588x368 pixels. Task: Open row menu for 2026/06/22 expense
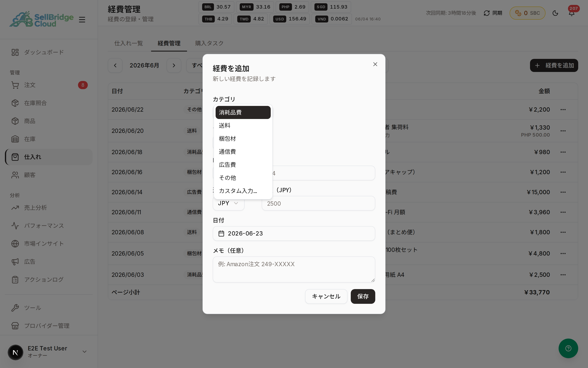563,110
